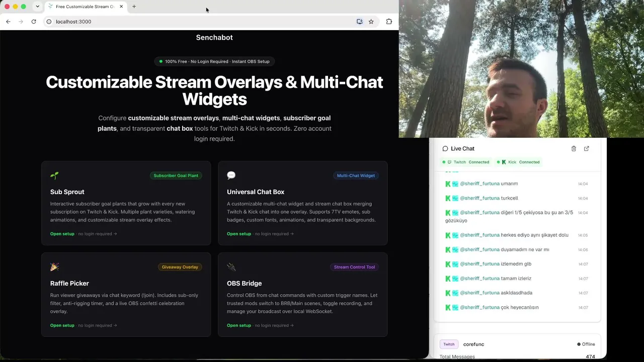Click @sheriff_furtuna username on the umarım message

480,184
